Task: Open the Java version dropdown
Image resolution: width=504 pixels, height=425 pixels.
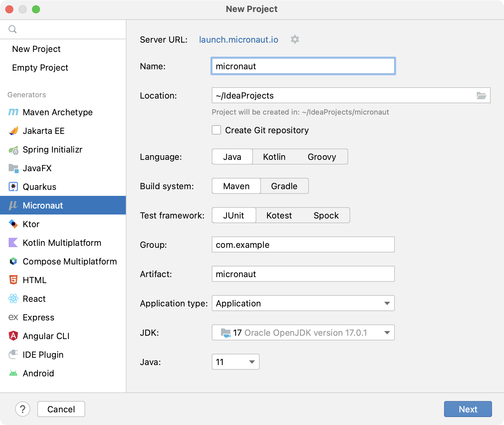Action: pyautogui.click(x=236, y=362)
